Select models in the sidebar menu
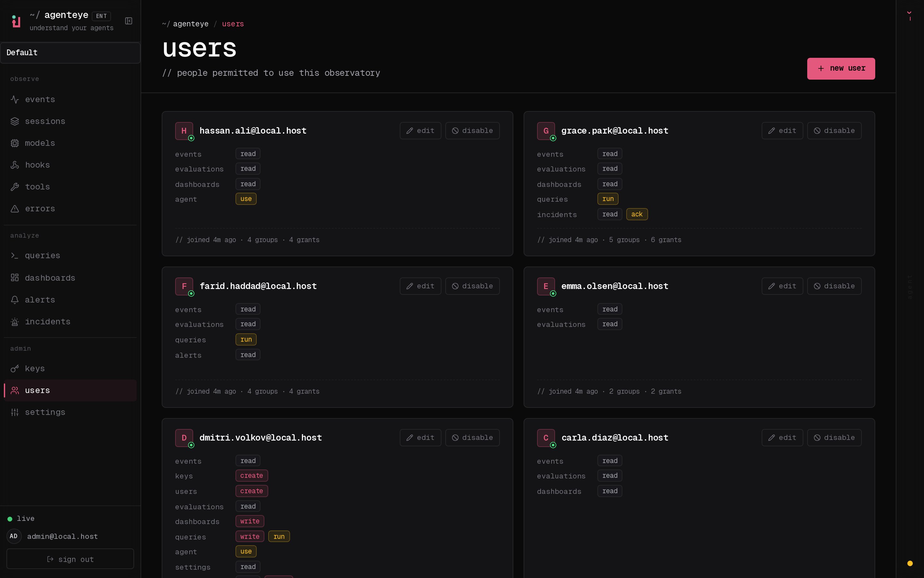Image resolution: width=924 pixels, height=578 pixels. pyautogui.click(x=70, y=143)
